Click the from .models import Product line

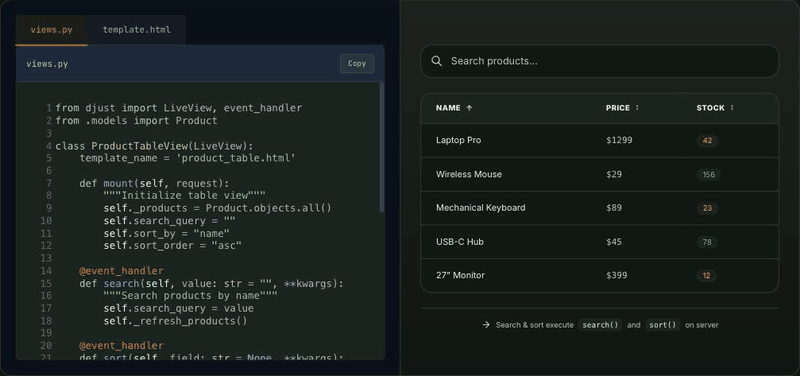click(136, 121)
